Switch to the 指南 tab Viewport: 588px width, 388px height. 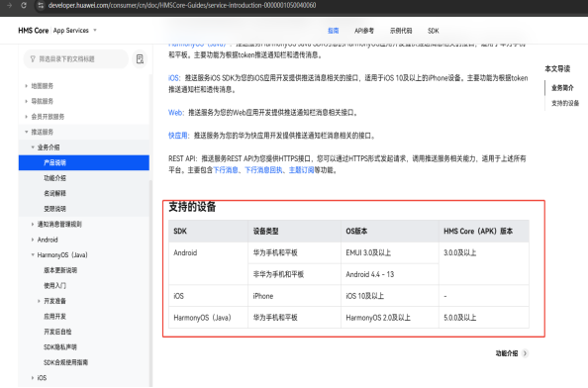(333, 31)
